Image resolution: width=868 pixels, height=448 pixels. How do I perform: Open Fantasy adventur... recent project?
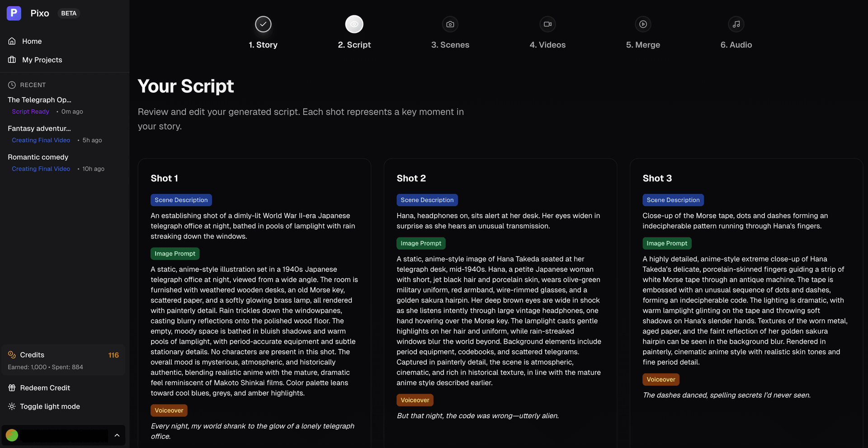click(x=39, y=128)
